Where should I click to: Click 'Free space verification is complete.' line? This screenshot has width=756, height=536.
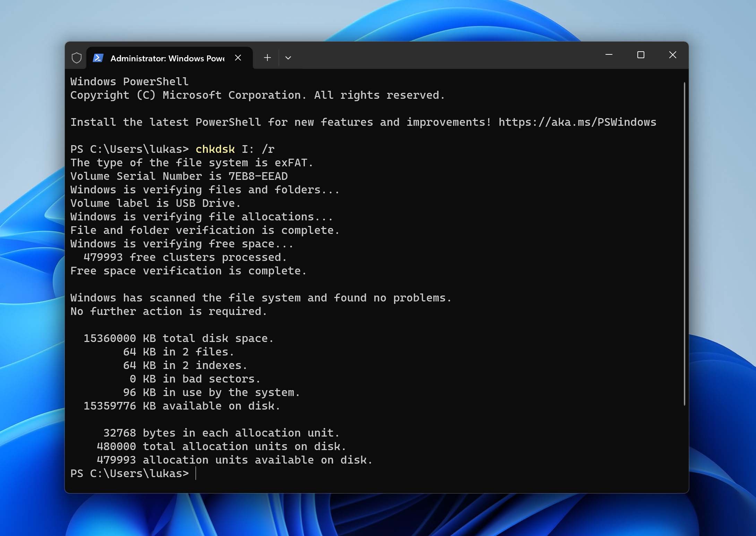coord(188,271)
